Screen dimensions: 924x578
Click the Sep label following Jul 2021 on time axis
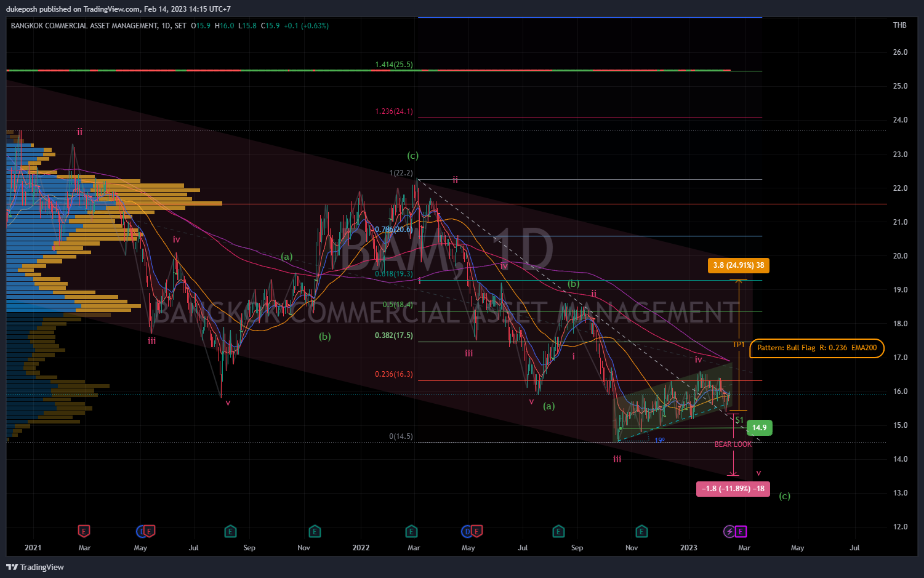click(249, 548)
